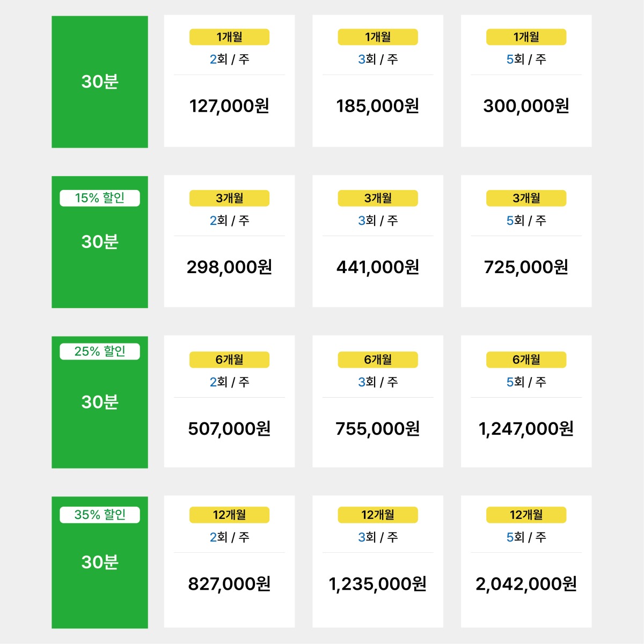Click the top green 30분 block without discount
Screen dimensions: 644x644
(100, 82)
